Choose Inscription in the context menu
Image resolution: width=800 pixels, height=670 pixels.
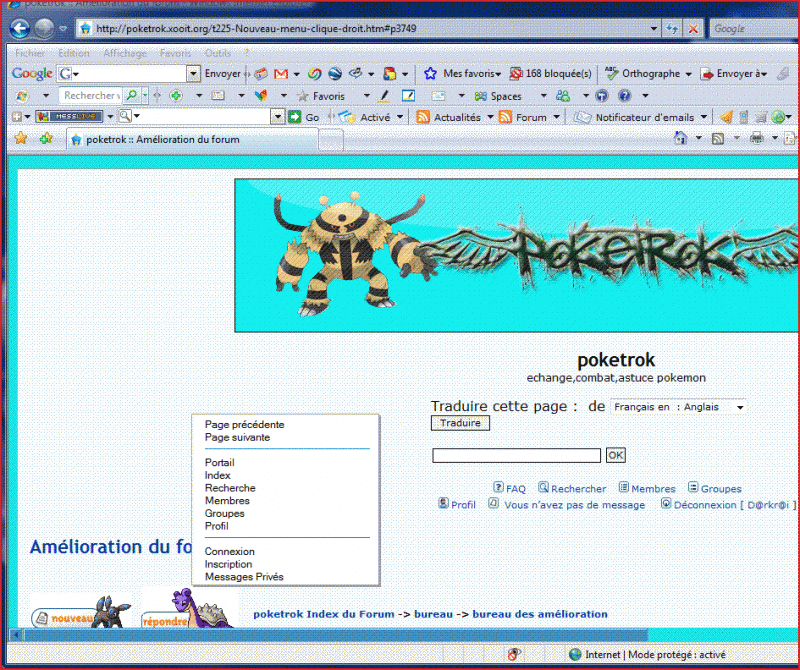click(228, 564)
